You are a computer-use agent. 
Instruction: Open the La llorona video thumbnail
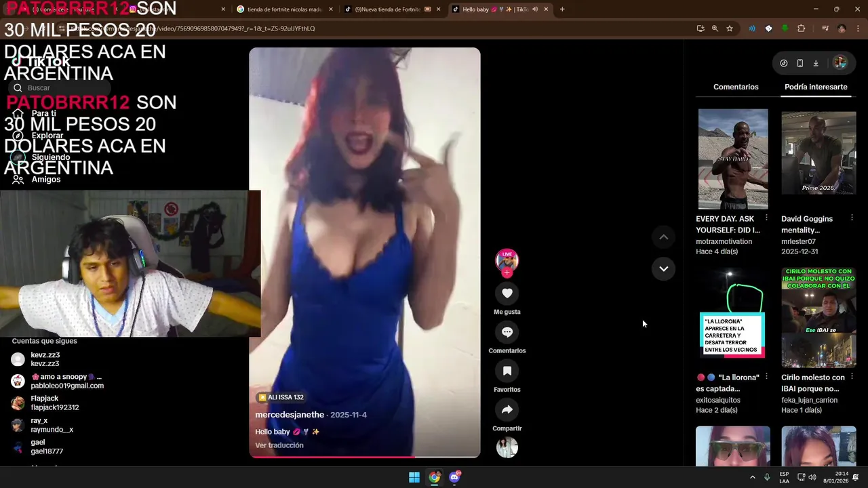tap(733, 317)
